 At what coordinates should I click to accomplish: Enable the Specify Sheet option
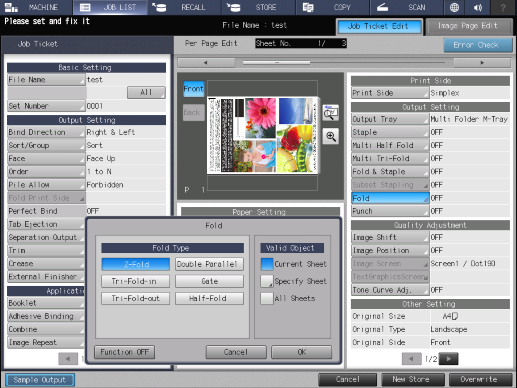pos(267,281)
